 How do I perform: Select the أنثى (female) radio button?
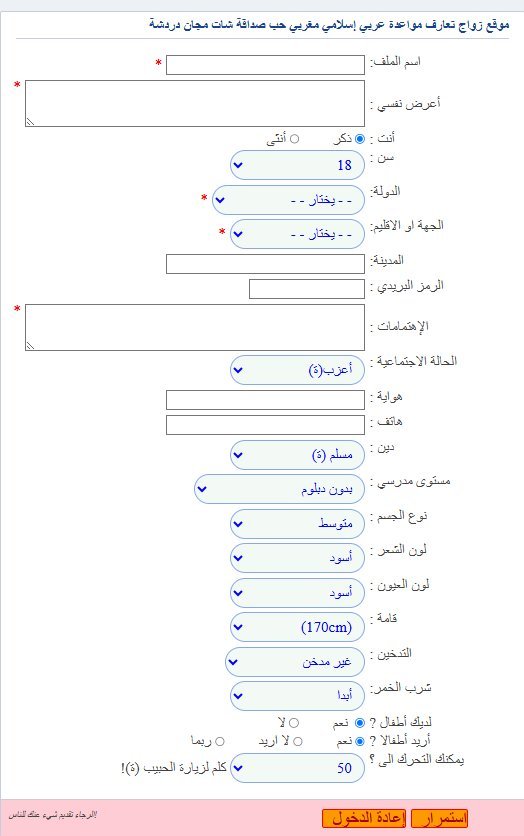point(294,139)
